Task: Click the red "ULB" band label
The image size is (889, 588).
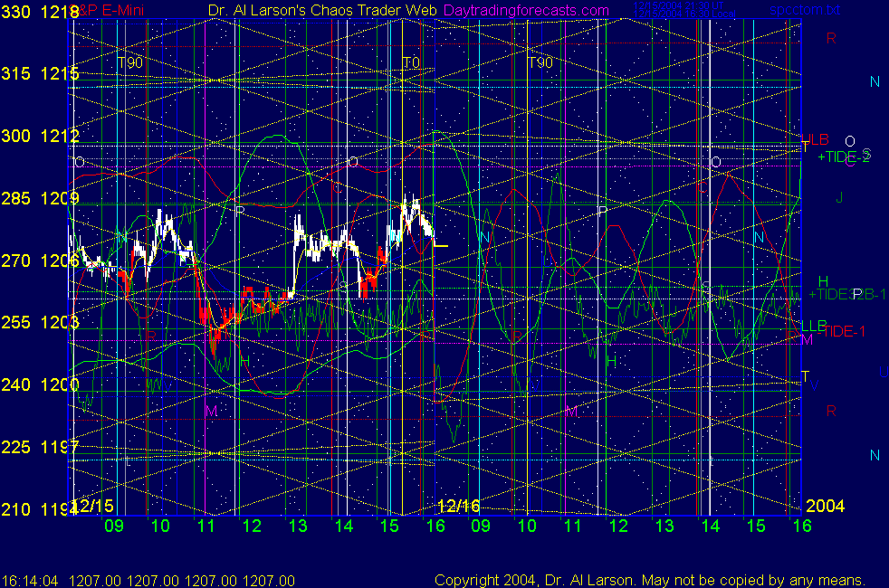Action: coord(816,139)
